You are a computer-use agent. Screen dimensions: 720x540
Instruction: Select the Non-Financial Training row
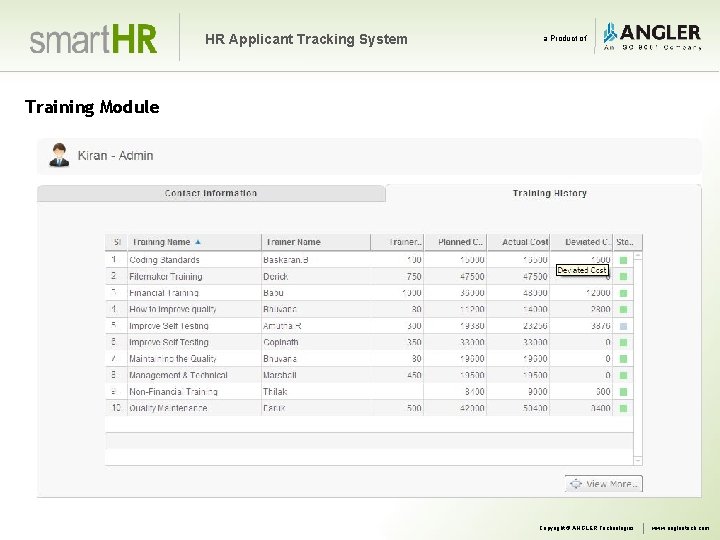click(x=369, y=392)
